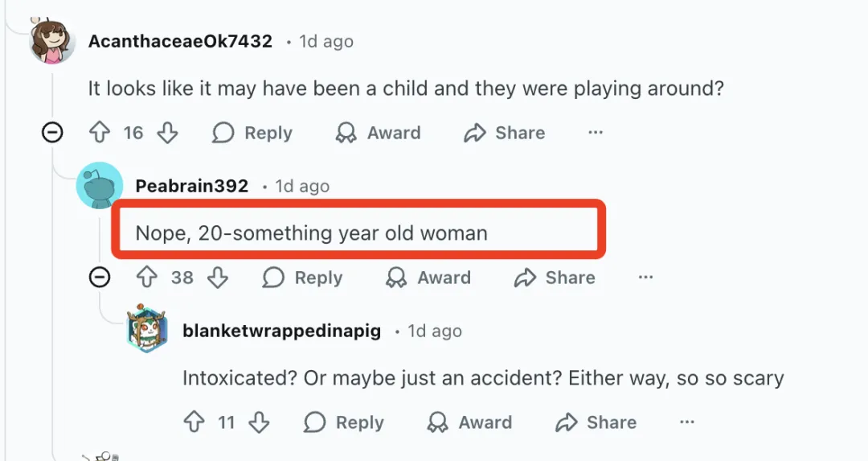Reply to AcanthaceaeOk7432's comment

(x=252, y=133)
